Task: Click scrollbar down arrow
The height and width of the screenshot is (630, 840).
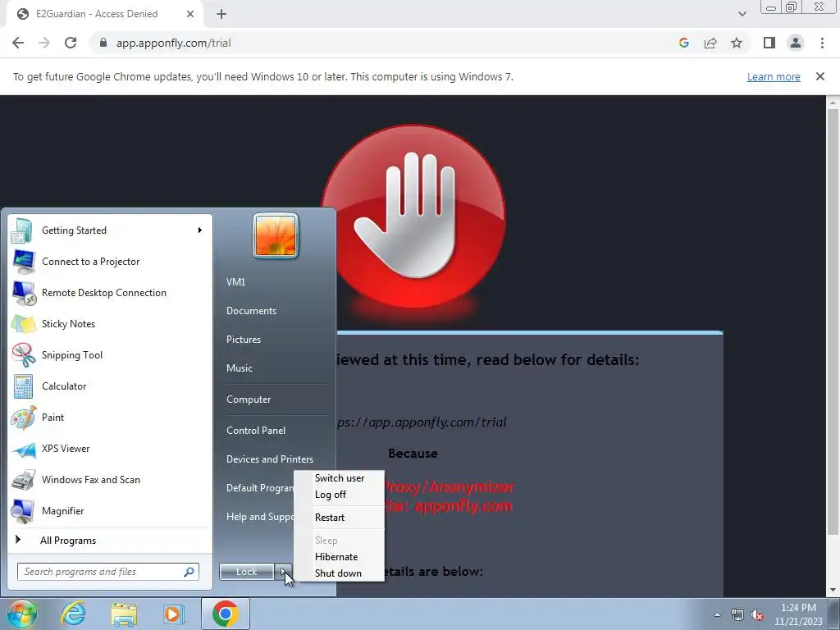Action: click(x=833, y=591)
